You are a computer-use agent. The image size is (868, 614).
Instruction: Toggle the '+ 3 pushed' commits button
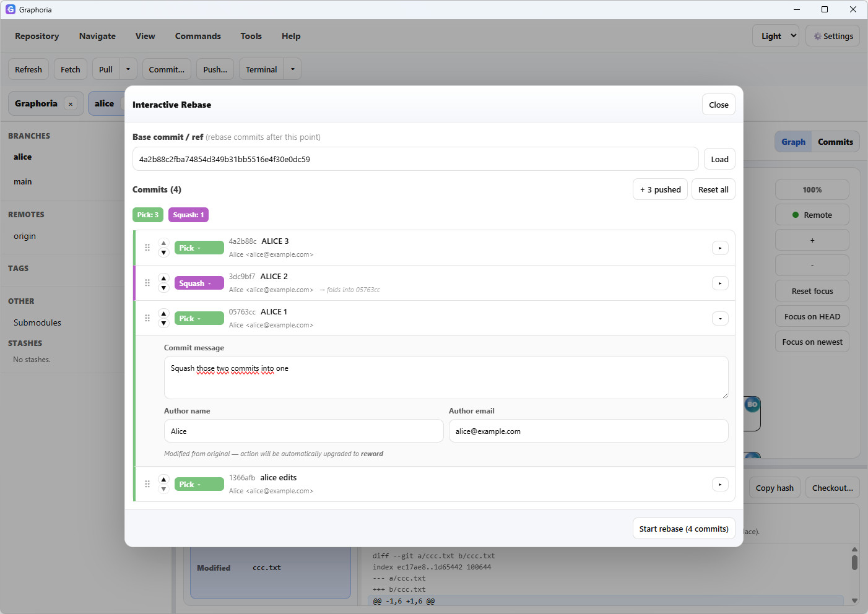tap(660, 189)
